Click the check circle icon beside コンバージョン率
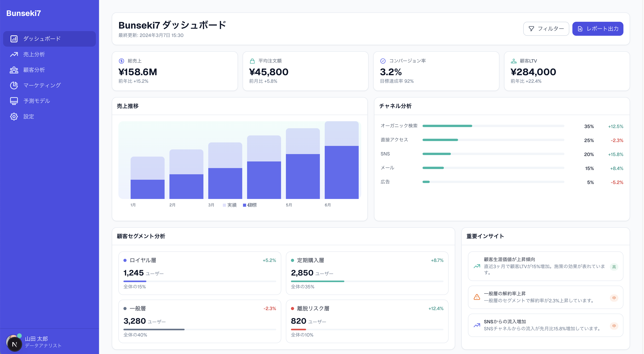The image size is (644, 354). (x=383, y=61)
